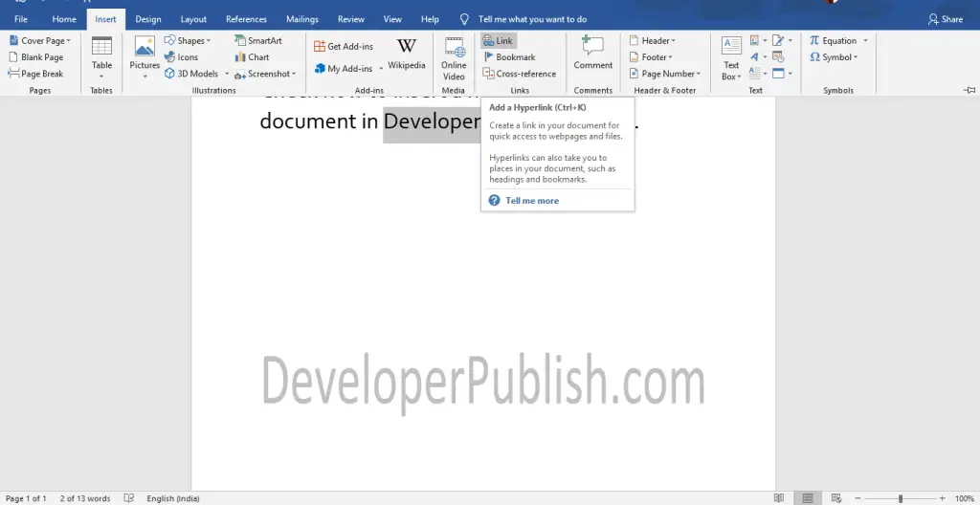Open the Symbol dropdown
The image size is (980, 505).
834,56
